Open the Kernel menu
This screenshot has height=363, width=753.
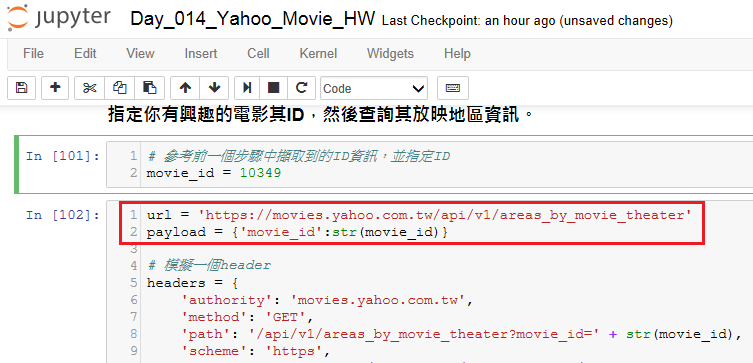318,53
